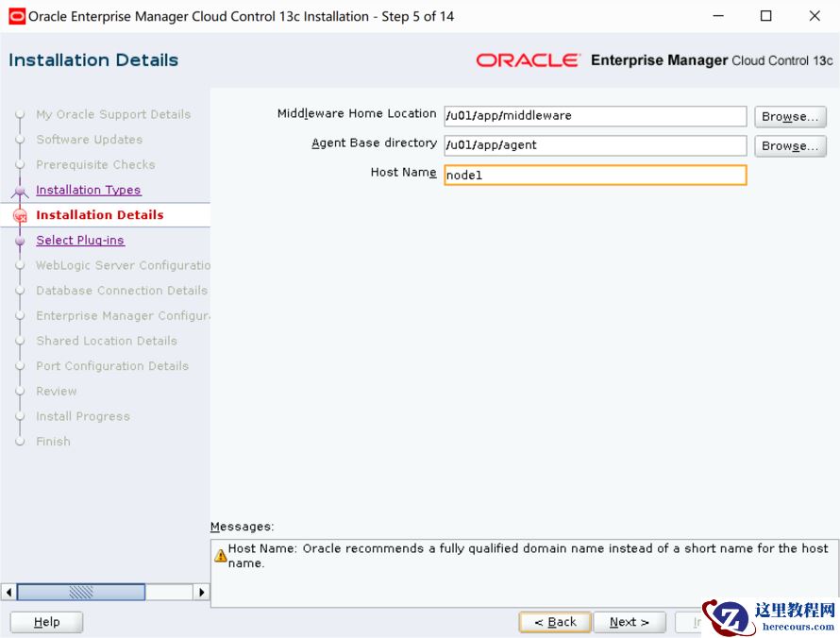The width and height of the screenshot is (840, 638).
Task: Click the Shared Location Details step
Action: coord(106,341)
